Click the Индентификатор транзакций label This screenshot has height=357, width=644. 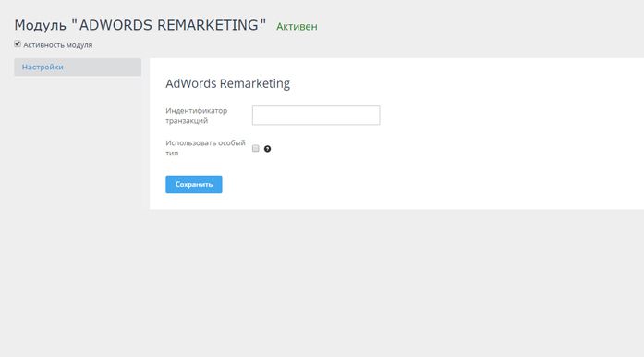[x=196, y=116]
